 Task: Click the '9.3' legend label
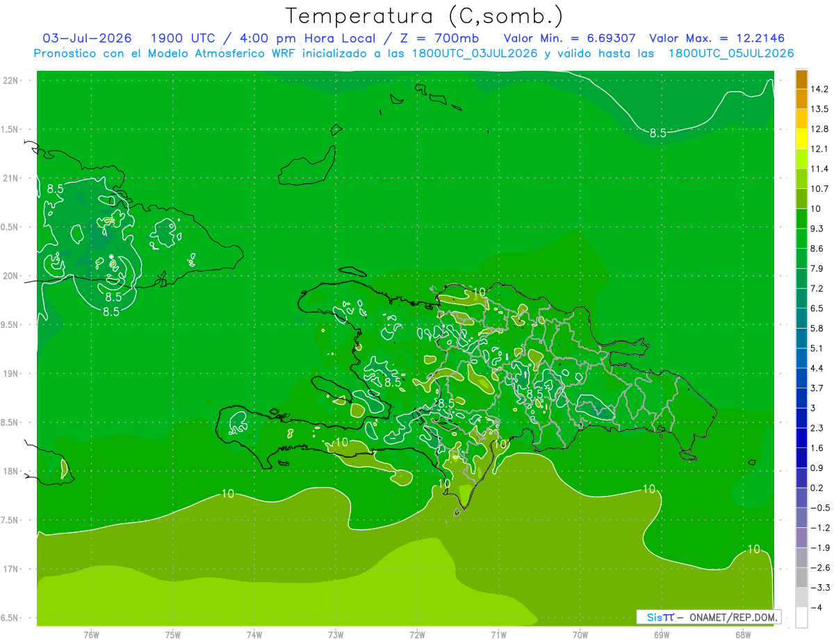(x=818, y=229)
